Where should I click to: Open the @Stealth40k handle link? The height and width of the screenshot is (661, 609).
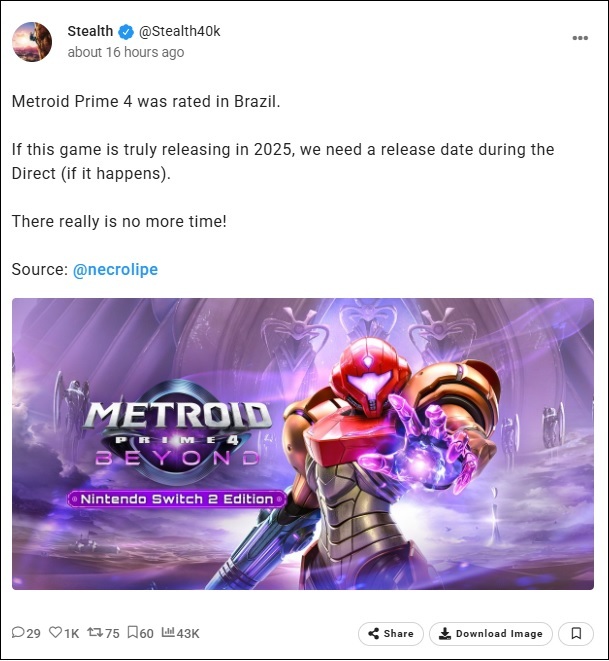pyautogui.click(x=180, y=31)
